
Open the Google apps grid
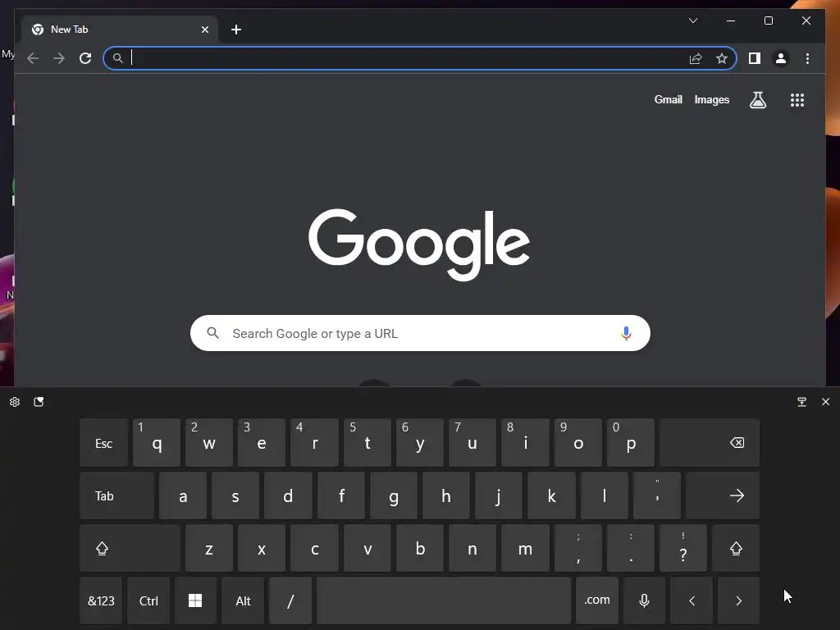tap(797, 99)
